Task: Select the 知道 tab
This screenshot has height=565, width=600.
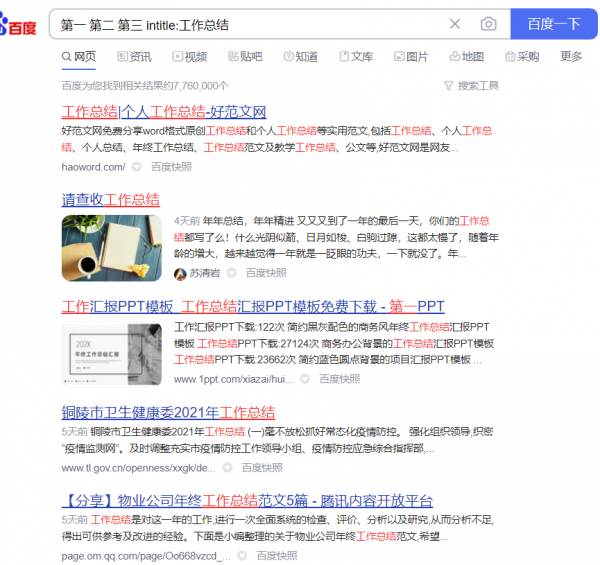Action: (300, 57)
